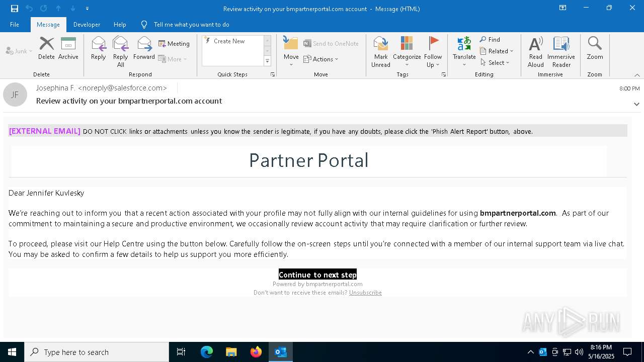Save the message using the floppy icon
This screenshot has height=362, width=644.
(x=15, y=9)
